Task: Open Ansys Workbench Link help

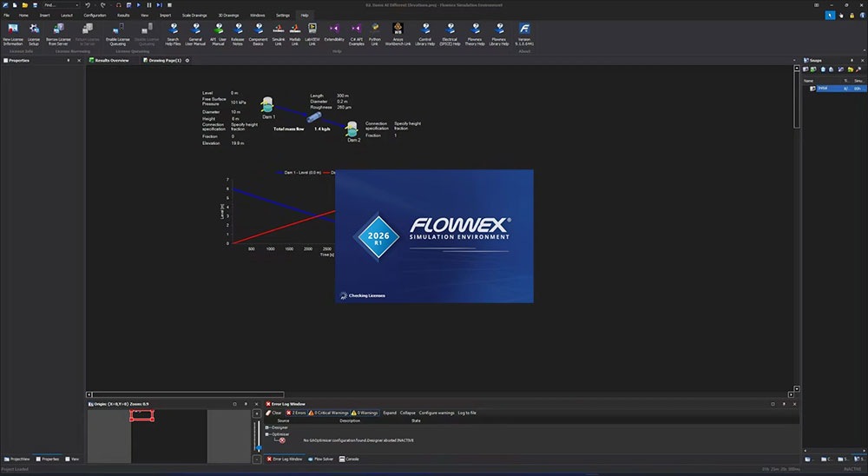Action: point(398,35)
